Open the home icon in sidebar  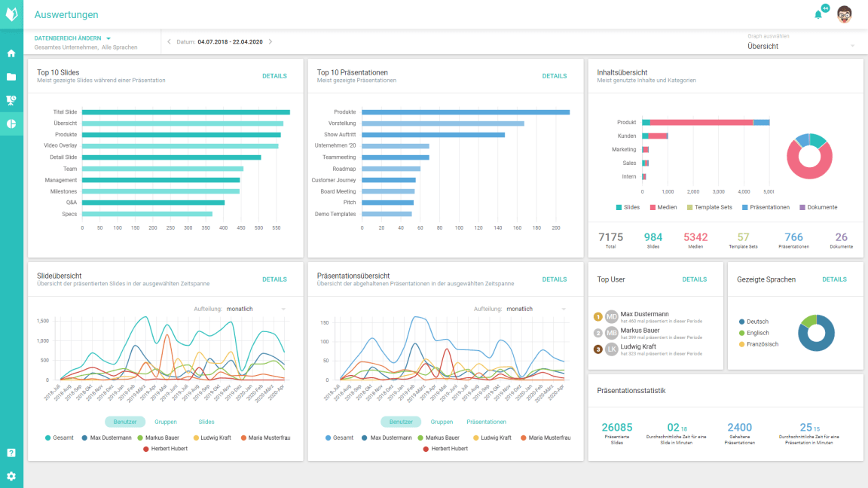[11, 53]
